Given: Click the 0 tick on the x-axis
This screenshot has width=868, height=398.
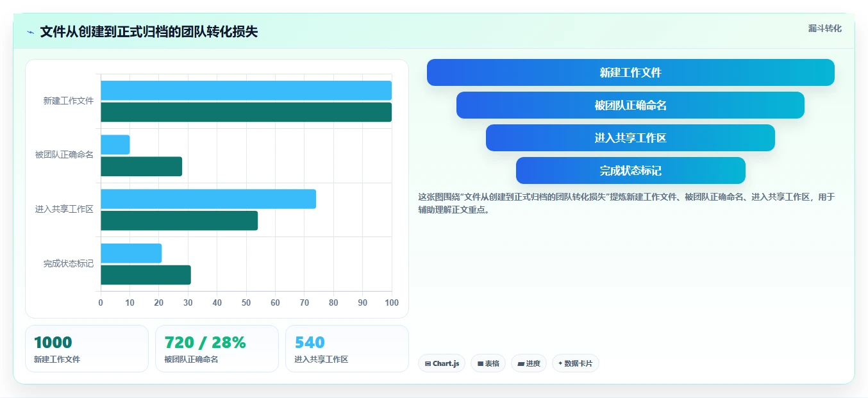Looking at the screenshot, I should pyautogui.click(x=101, y=303).
